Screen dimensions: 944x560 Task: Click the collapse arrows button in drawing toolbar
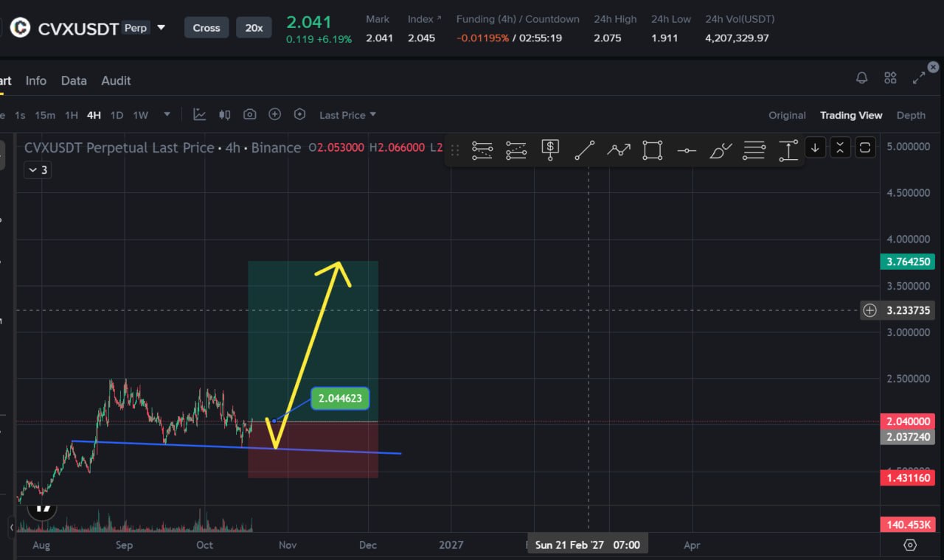pos(840,147)
